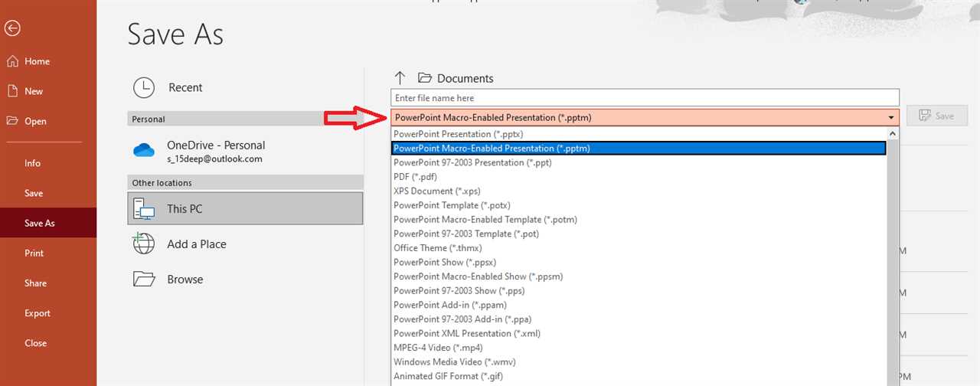The width and height of the screenshot is (980, 386).
Task: Choose PDF (*.pdf) format
Action: tap(638, 177)
